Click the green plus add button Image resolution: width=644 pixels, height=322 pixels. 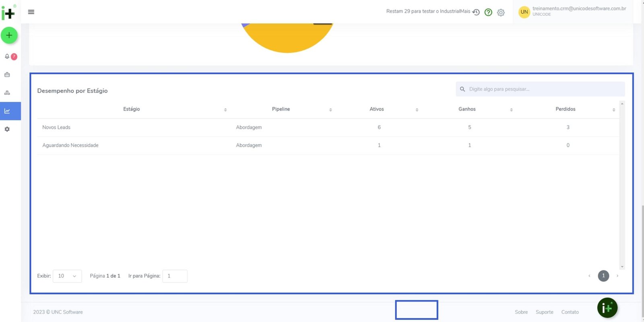pos(9,35)
